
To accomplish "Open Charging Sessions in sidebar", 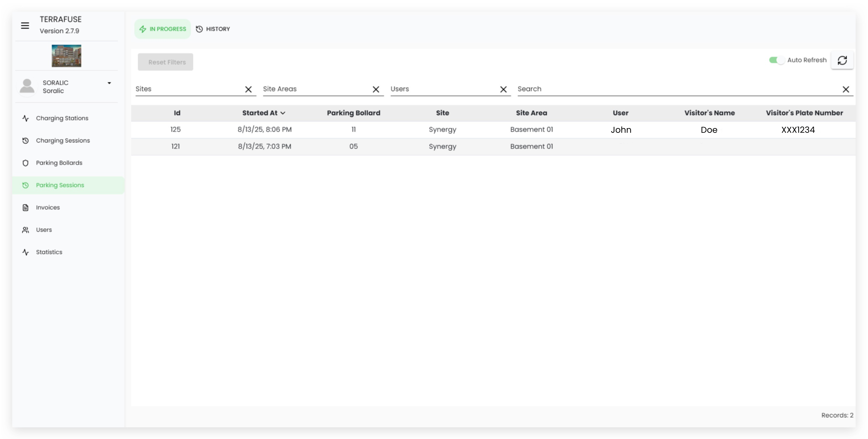I will pyautogui.click(x=63, y=141).
